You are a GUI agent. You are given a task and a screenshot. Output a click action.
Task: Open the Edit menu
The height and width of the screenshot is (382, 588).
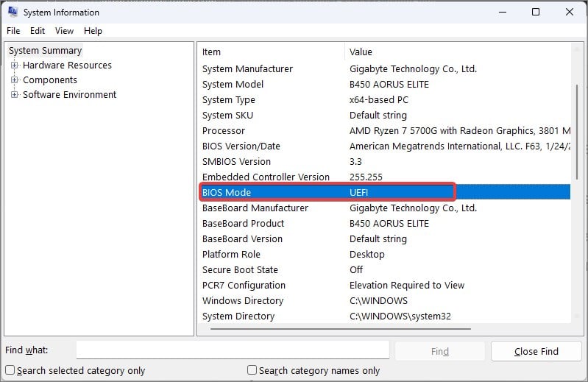click(38, 31)
